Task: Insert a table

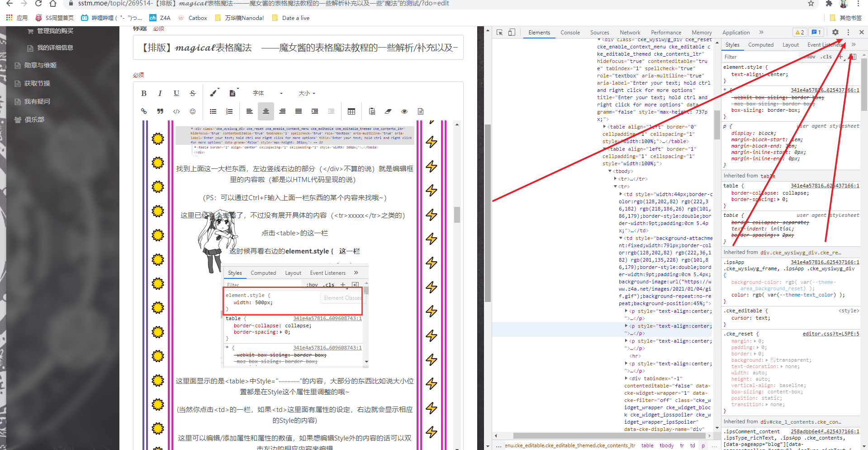Action: tap(351, 111)
